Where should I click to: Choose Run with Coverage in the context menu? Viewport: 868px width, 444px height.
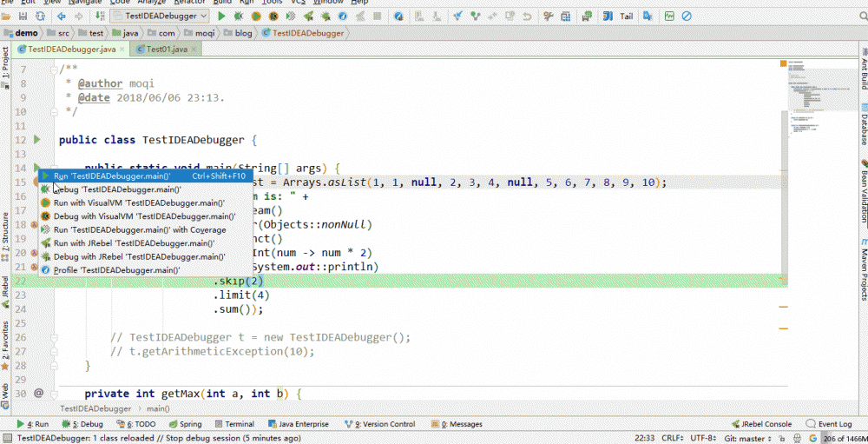139,229
